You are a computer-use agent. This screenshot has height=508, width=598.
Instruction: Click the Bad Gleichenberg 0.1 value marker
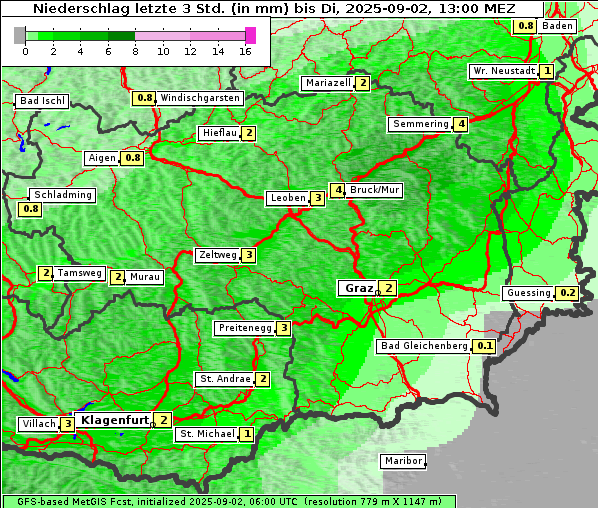click(x=484, y=346)
